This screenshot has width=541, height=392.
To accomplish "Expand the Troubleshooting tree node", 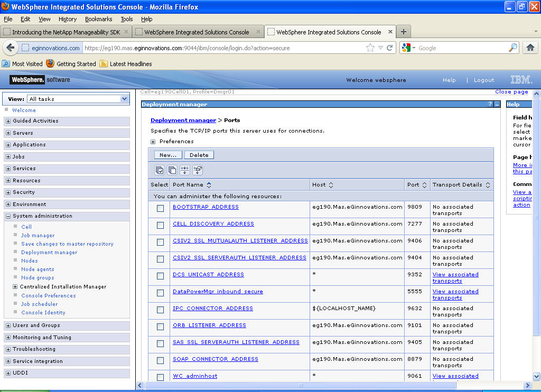I will 8,350.
